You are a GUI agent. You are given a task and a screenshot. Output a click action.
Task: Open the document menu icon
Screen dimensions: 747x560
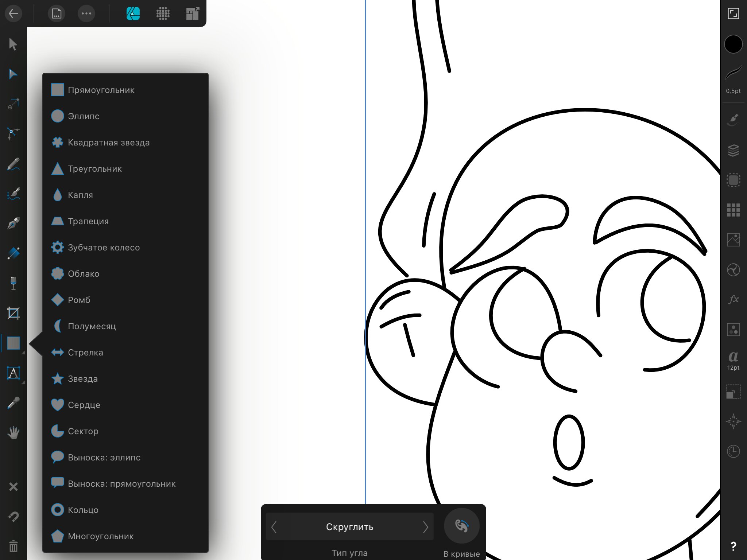[x=57, y=13]
